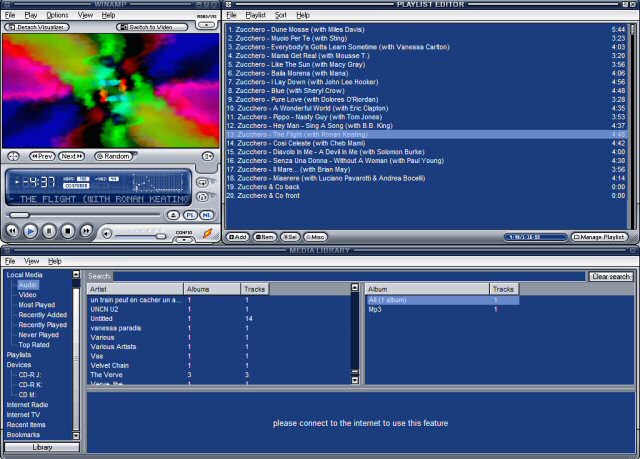Click Clear search button
The height and width of the screenshot is (459, 640).
pos(611,276)
